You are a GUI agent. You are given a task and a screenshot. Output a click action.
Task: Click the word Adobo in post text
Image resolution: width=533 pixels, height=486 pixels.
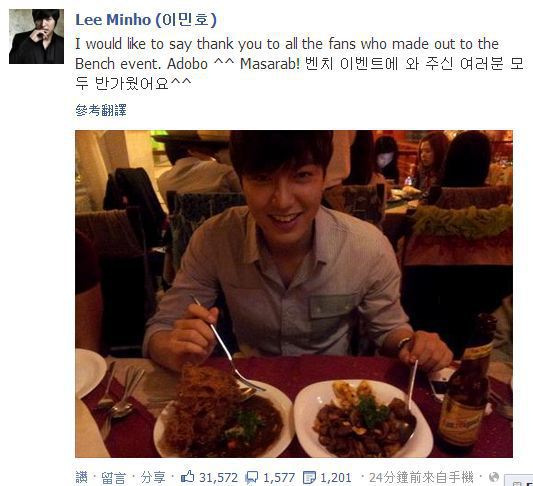pyautogui.click(x=187, y=64)
